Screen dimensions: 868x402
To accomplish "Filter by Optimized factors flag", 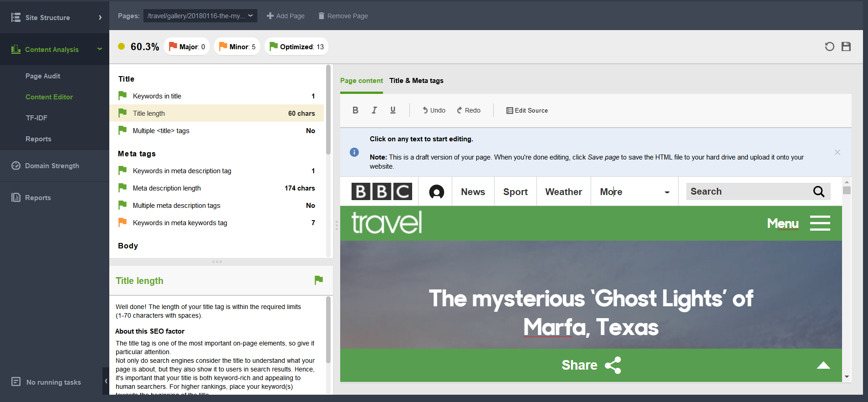I will [x=296, y=46].
